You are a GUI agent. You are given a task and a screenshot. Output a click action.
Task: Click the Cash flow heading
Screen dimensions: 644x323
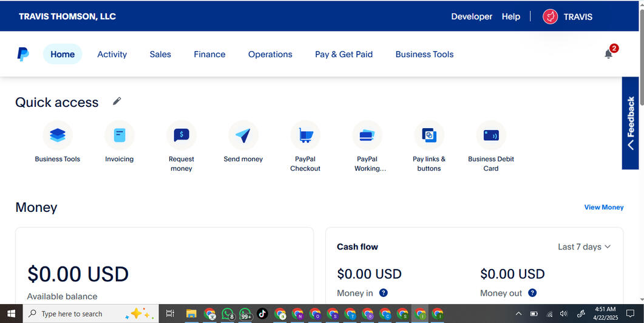(358, 246)
